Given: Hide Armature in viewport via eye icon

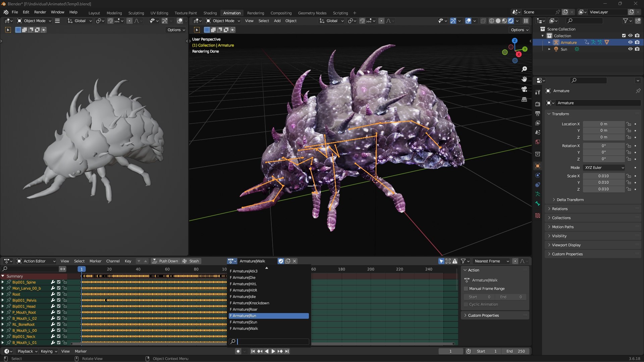Looking at the screenshot, I should 630,42.
